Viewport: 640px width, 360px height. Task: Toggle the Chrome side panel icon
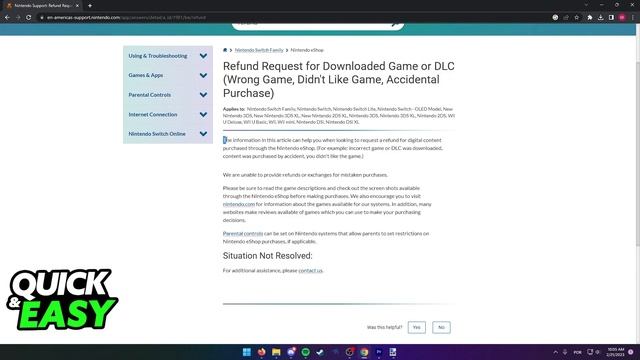click(x=611, y=18)
